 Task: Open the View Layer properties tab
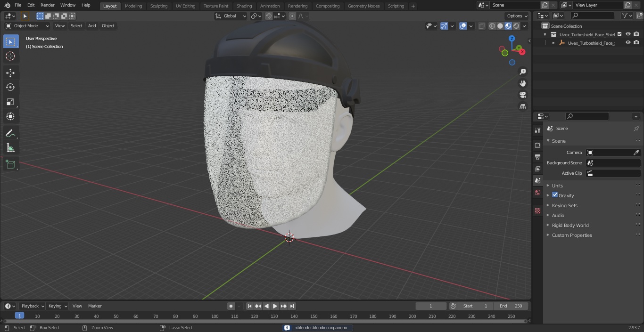click(x=537, y=169)
